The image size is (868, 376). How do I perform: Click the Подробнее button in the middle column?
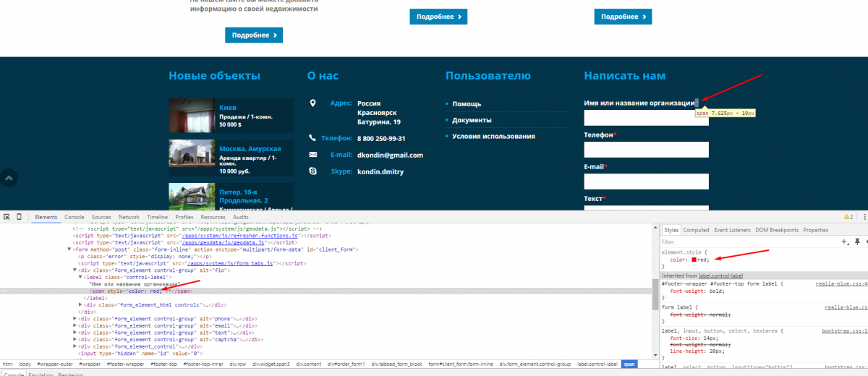(x=438, y=17)
